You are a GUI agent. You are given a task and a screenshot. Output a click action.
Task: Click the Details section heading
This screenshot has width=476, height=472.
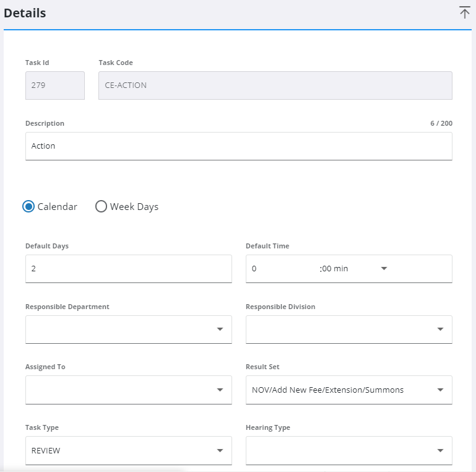coord(25,12)
